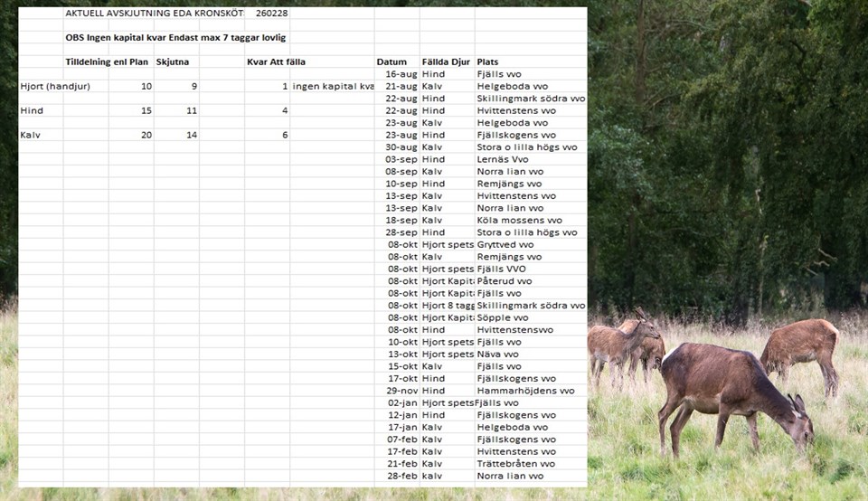Click the Hjort (handjur) row label
This screenshot has width=868, height=501.
click(x=55, y=86)
